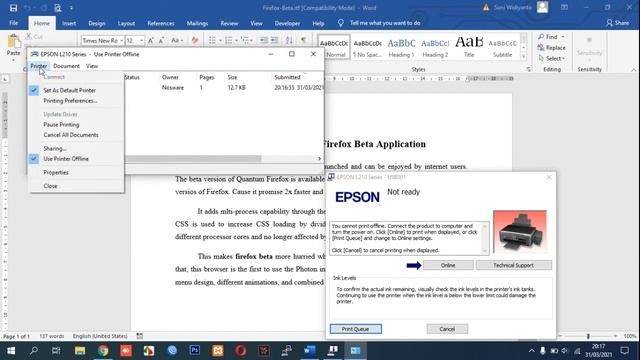Open Opera browser from the taskbar

pos(240,350)
